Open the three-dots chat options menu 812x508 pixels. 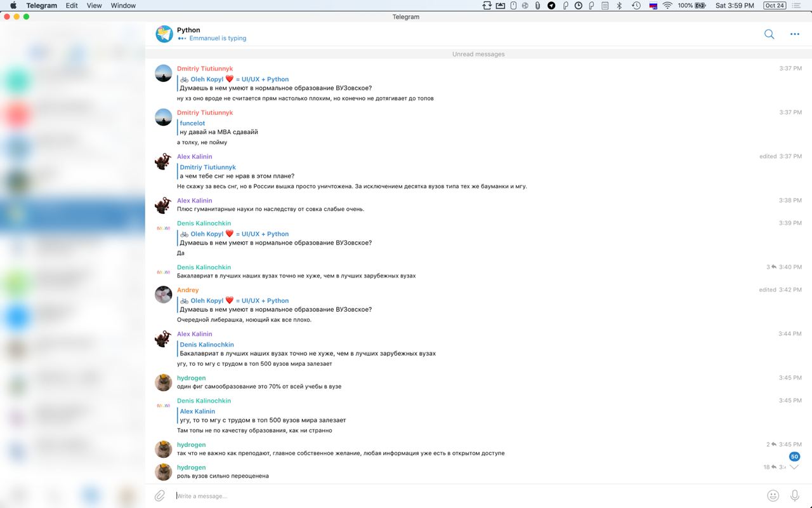[x=795, y=34]
